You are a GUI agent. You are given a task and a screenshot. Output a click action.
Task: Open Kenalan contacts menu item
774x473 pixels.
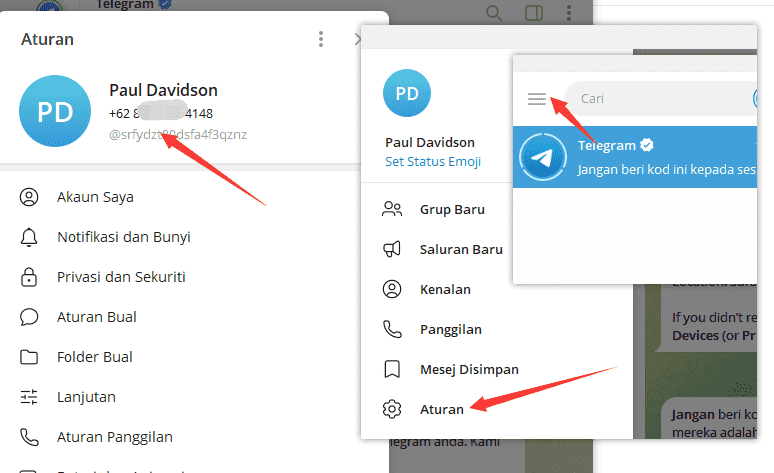tap(445, 289)
